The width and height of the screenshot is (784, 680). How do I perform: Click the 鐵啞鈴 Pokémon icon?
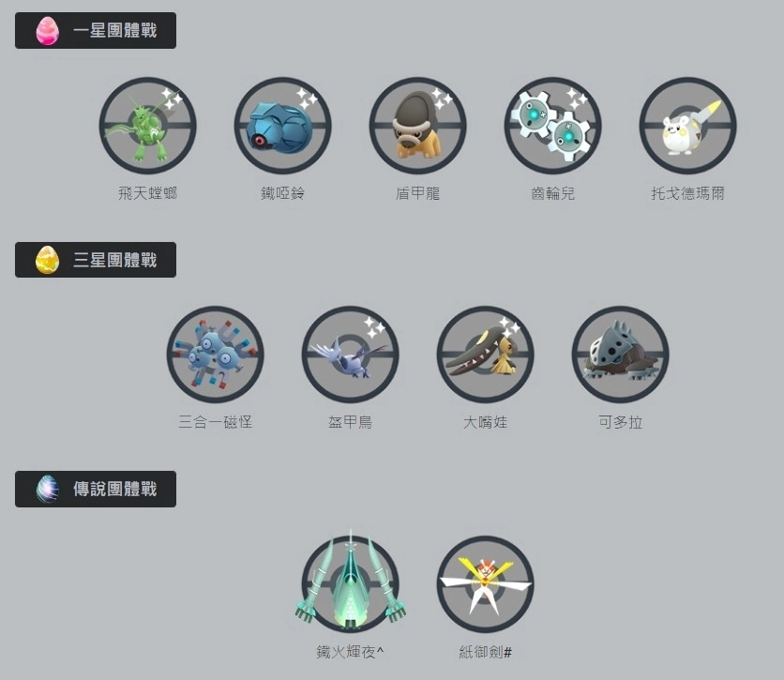[282, 126]
